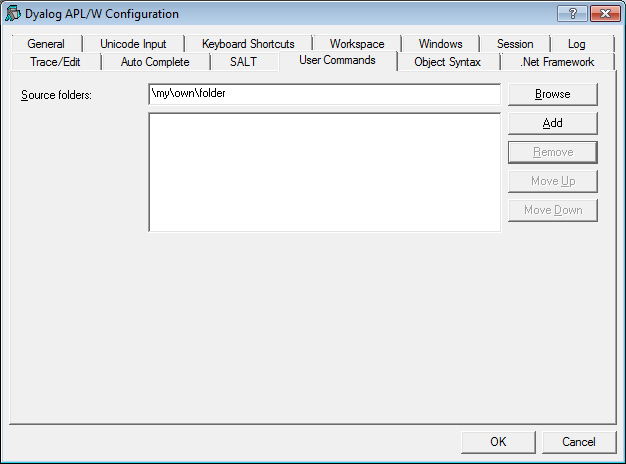Confirm settings with OK
This screenshot has height=464, width=626.
pos(498,442)
